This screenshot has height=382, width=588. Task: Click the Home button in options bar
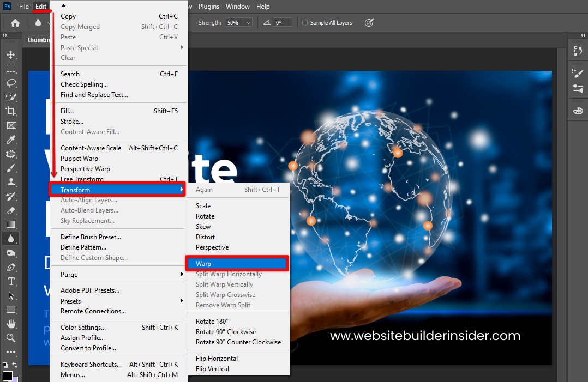15,23
